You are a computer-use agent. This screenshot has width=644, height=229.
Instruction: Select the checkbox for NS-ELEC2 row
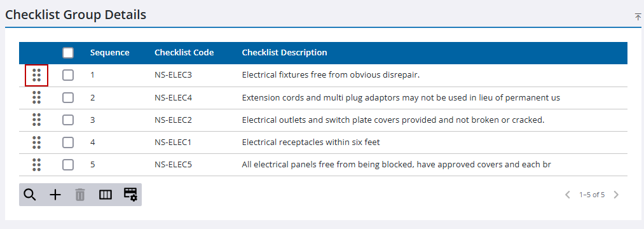pyautogui.click(x=68, y=120)
